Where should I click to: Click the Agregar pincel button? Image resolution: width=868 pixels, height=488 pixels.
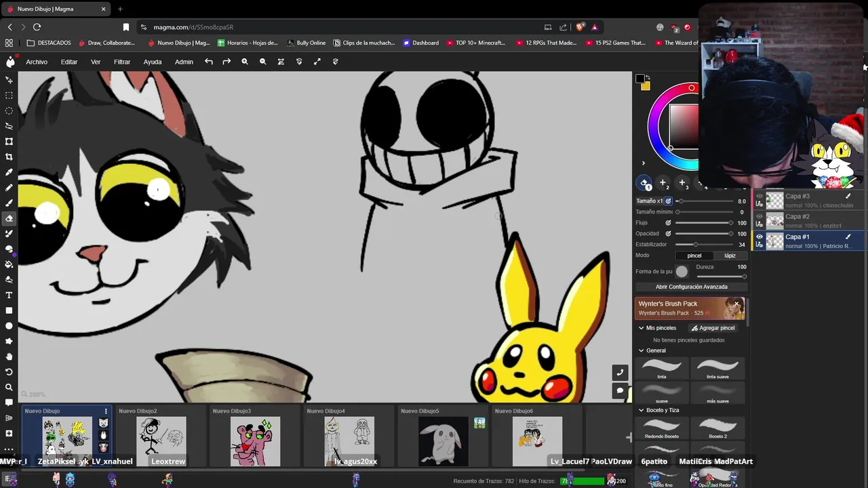point(713,328)
